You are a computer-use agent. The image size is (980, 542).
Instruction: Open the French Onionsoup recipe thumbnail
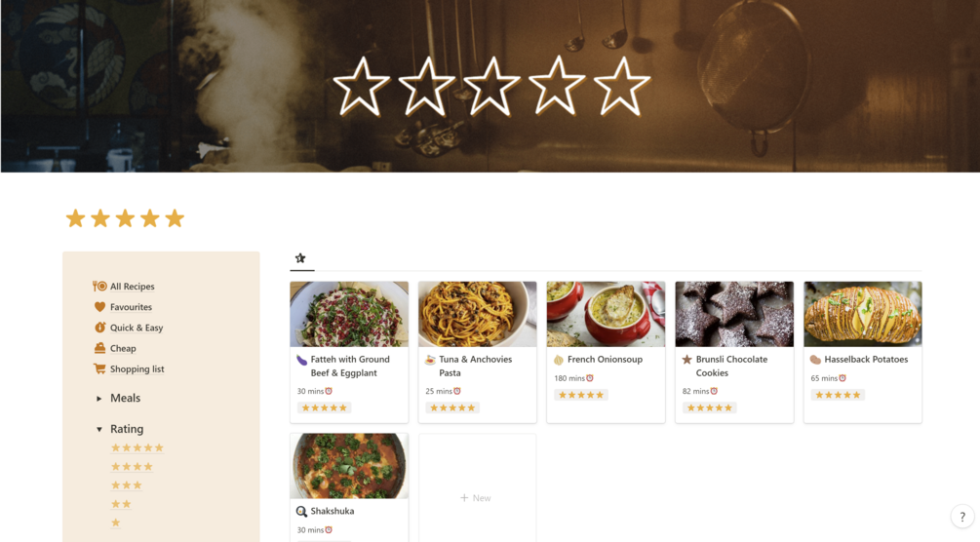(x=606, y=314)
